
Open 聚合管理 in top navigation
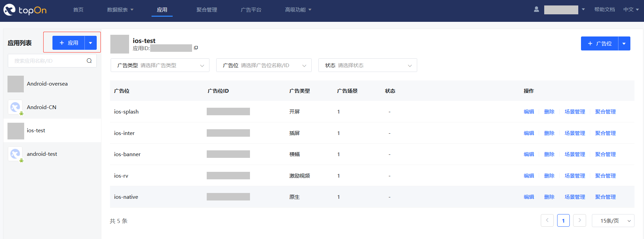(207, 10)
